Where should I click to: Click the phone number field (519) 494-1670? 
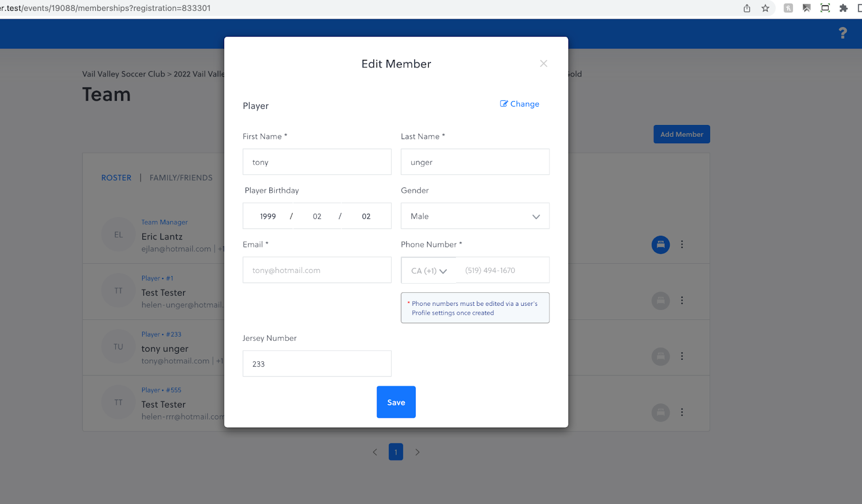click(x=503, y=270)
